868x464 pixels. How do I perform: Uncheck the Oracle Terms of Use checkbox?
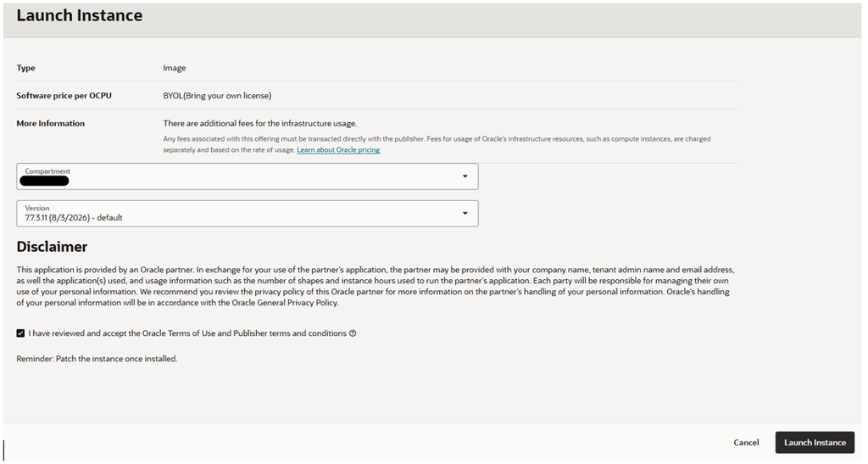coord(20,333)
